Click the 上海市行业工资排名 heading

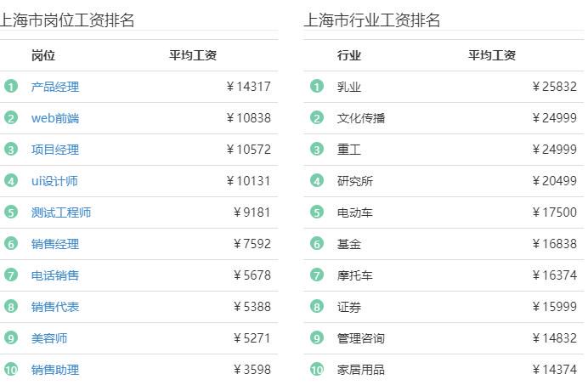(x=371, y=20)
